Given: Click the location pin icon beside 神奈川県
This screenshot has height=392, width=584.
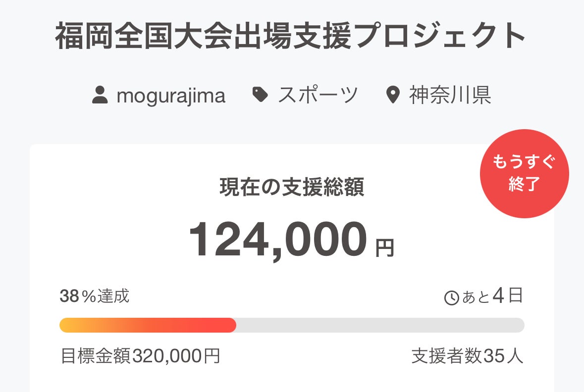Looking at the screenshot, I should click(392, 95).
